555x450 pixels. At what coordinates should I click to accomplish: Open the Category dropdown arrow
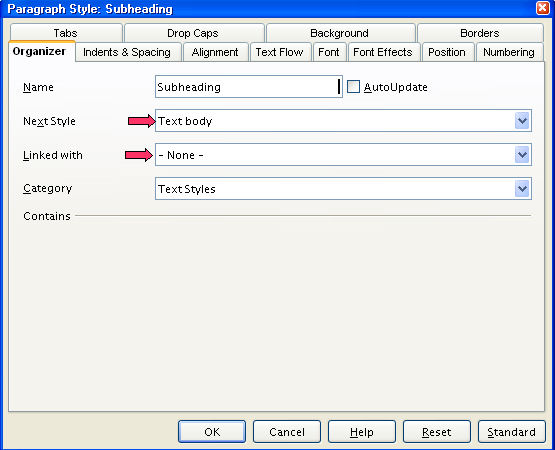(522, 189)
